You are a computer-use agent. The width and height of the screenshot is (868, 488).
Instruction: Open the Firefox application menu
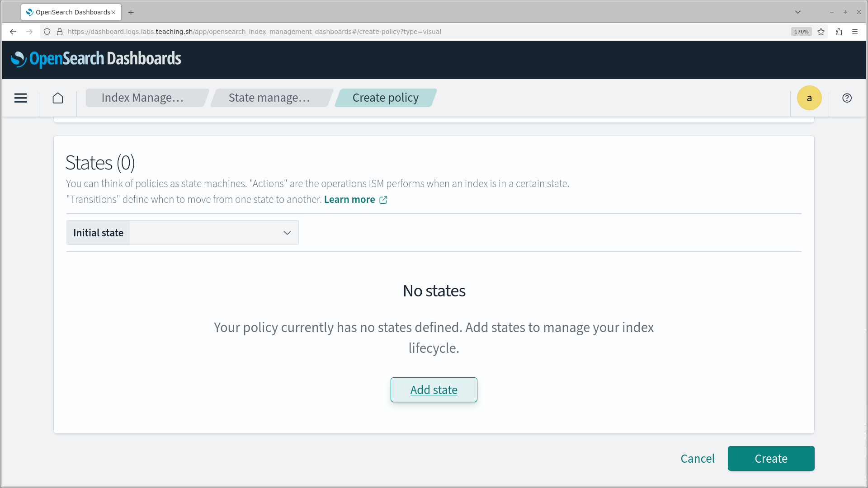(854, 32)
